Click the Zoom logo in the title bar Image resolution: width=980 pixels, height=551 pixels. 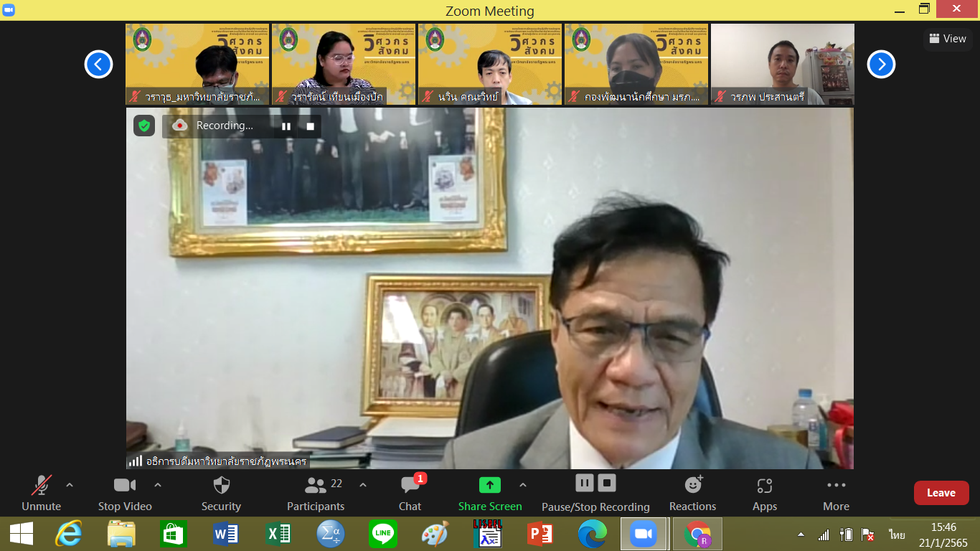(9, 10)
